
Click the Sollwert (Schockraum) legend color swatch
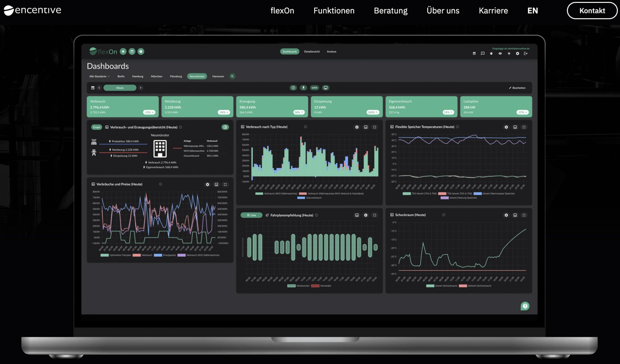click(x=463, y=286)
